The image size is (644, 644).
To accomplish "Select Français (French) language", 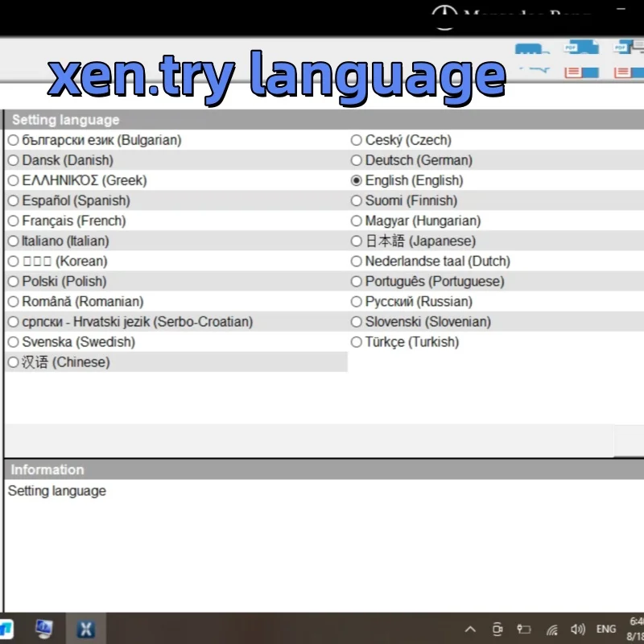I will coord(13,221).
